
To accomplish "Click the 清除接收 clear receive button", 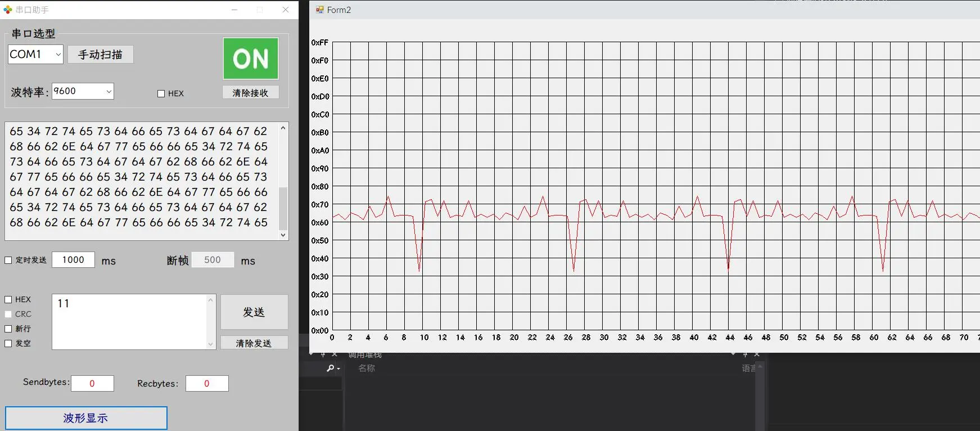I will coord(250,93).
